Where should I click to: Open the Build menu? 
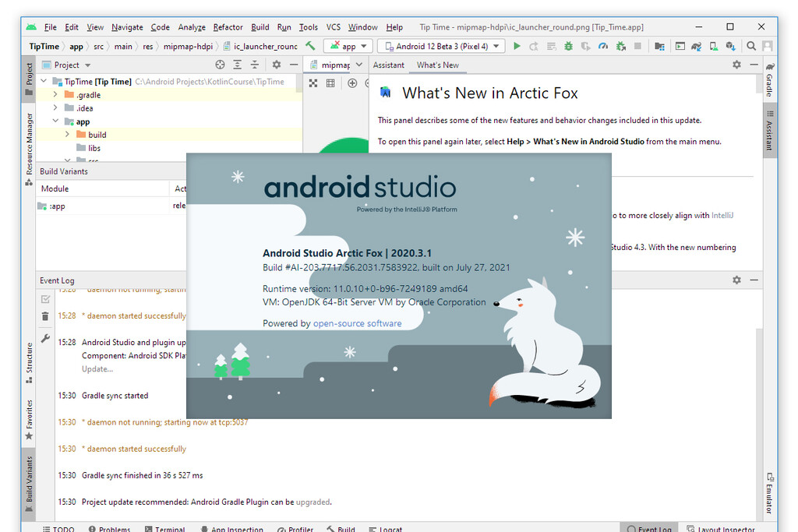(x=260, y=26)
